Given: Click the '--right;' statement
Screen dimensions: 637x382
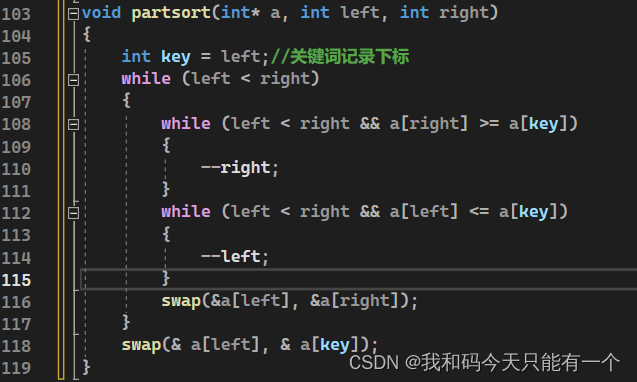Looking at the screenshot, I should [x=240, y=168].
